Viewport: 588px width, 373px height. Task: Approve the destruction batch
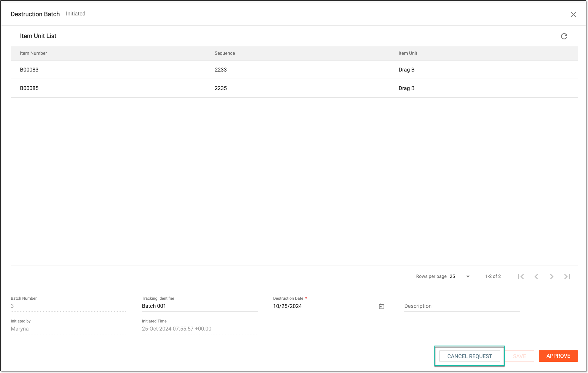(558, 356)
